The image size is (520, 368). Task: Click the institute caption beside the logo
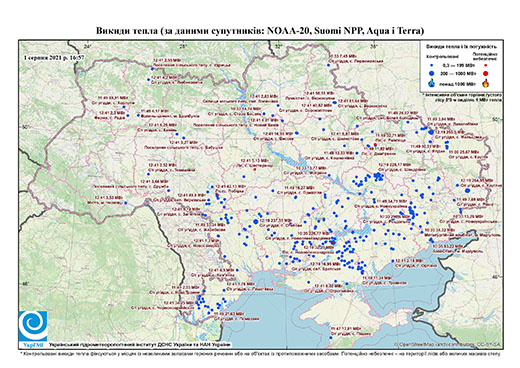(x=140, y=345)
